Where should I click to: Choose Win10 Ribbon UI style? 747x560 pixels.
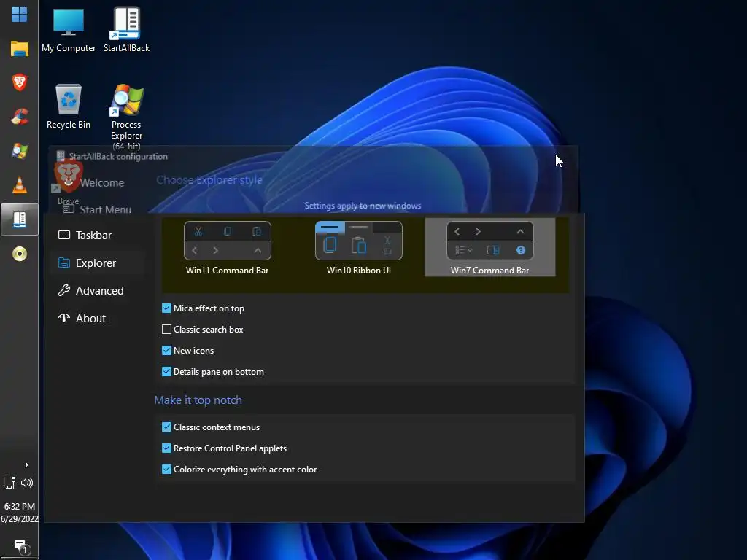(x=359, y=248)
